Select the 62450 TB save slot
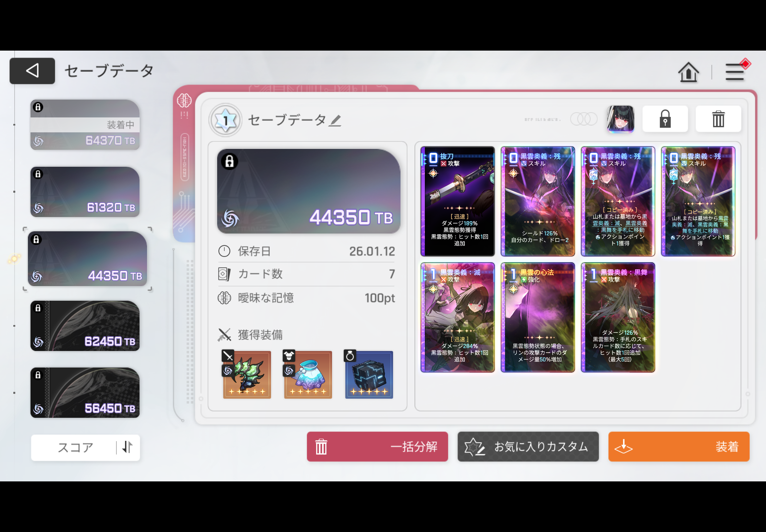This screenshot has width=766, height=532. pyautogui.click(x=85, y=326)
